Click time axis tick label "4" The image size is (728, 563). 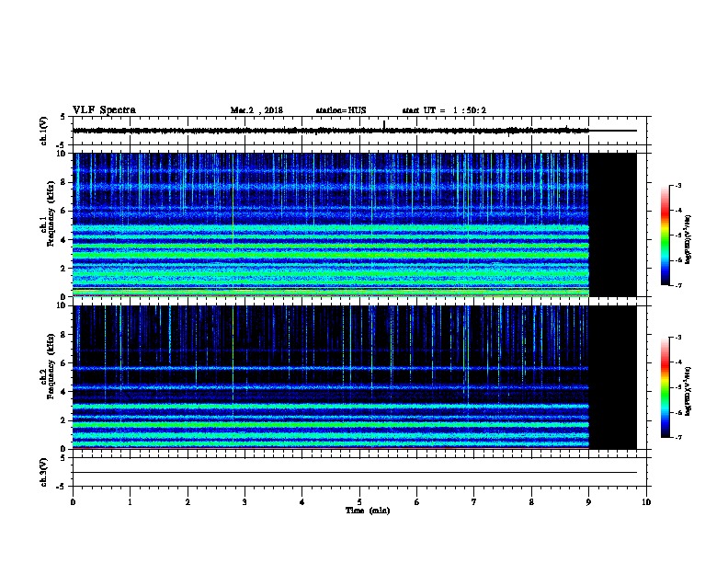point(301,502)
